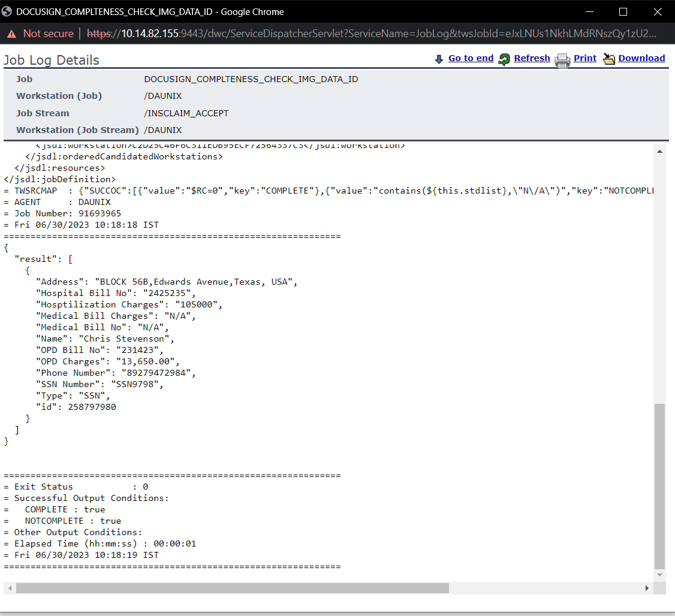Click the 'Not secure' label text
Screen dimensions: 675x616
(48, 34)
